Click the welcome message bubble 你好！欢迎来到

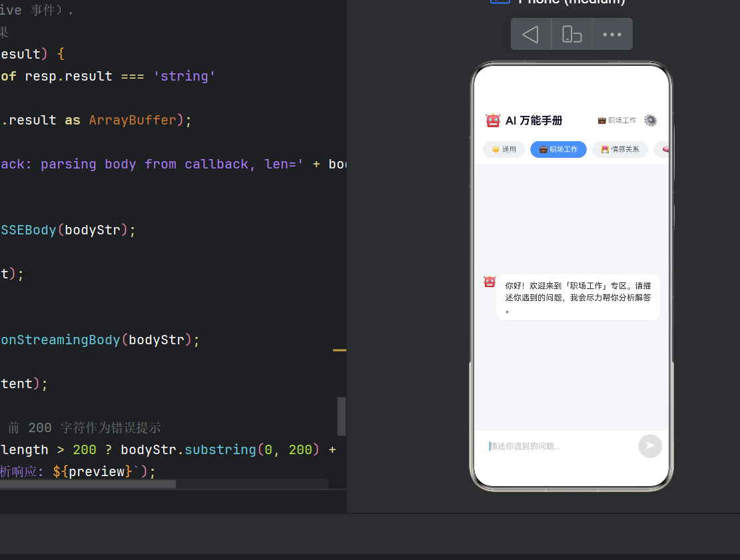click(577, 297)
